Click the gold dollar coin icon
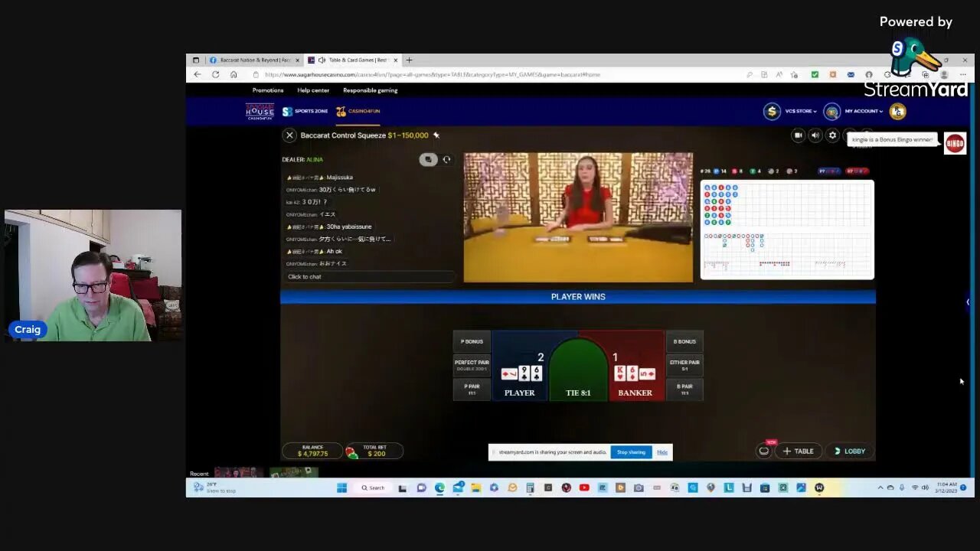Viewport: 980px width, 551px height. [772, 112]
